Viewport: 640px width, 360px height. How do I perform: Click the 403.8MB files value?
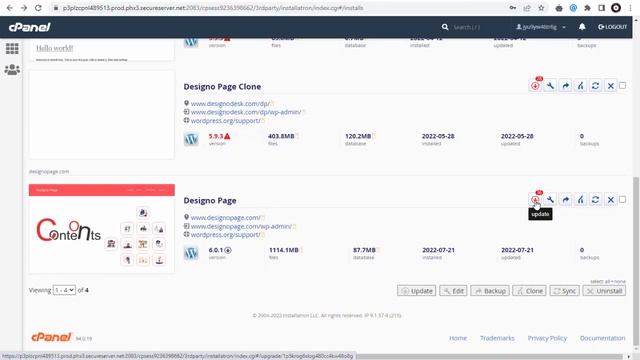281,136
